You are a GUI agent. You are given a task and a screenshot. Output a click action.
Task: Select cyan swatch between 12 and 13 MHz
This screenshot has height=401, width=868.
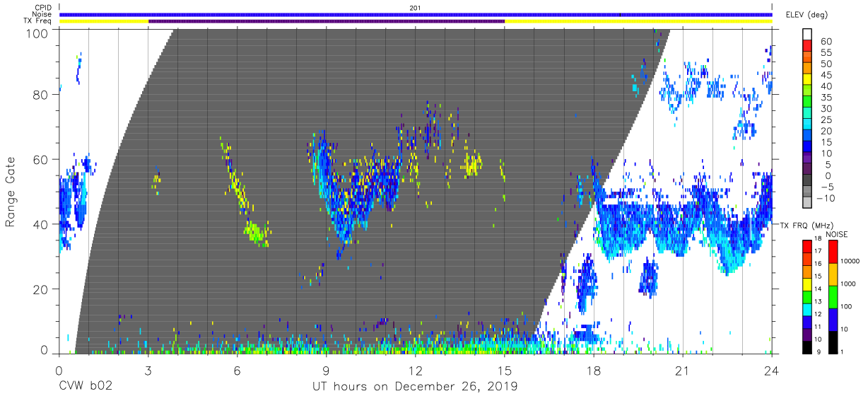coord(807,308)
